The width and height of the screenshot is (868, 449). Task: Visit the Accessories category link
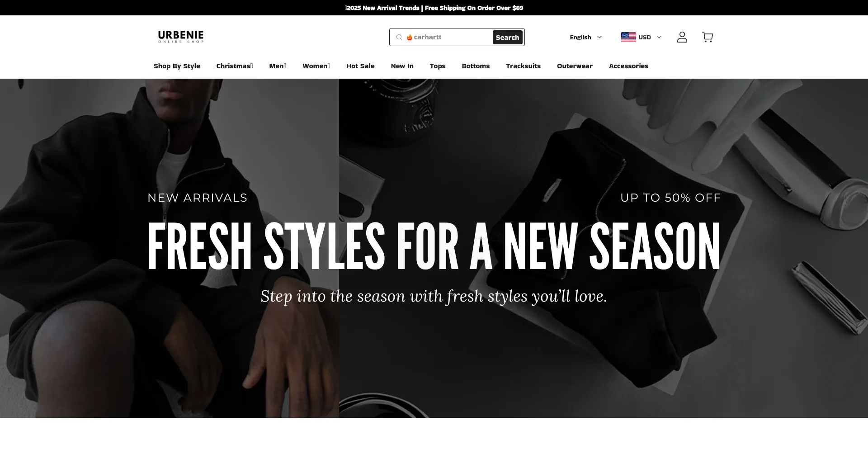tap(628, 66)
